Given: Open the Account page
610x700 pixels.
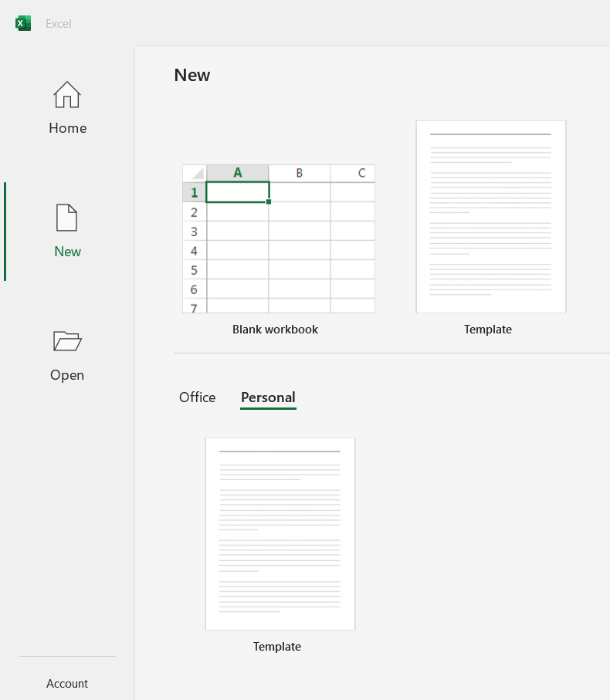Looking at the screenshot, I should click(x=67, y=684).
